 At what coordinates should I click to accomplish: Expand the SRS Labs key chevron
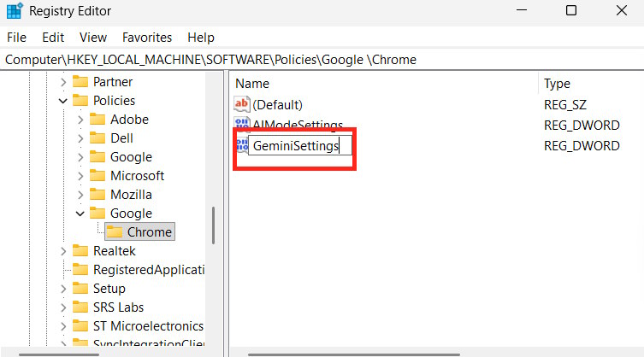(63, 307)
